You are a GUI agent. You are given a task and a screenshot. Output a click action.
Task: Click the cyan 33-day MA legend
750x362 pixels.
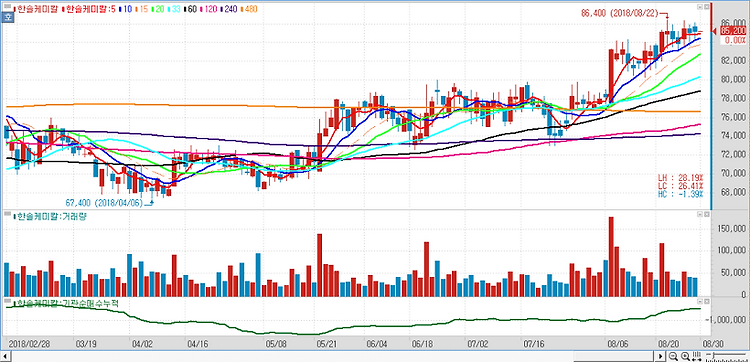174,9
